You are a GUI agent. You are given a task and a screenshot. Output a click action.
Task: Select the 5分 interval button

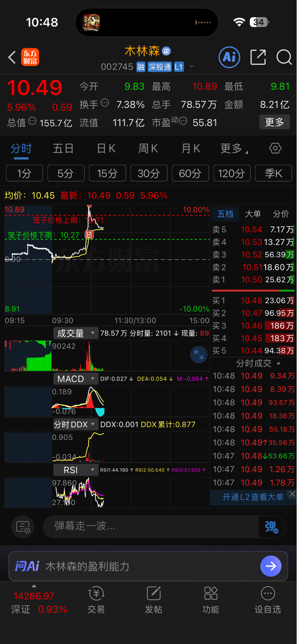pyautogui.click(x=66, y=173)
